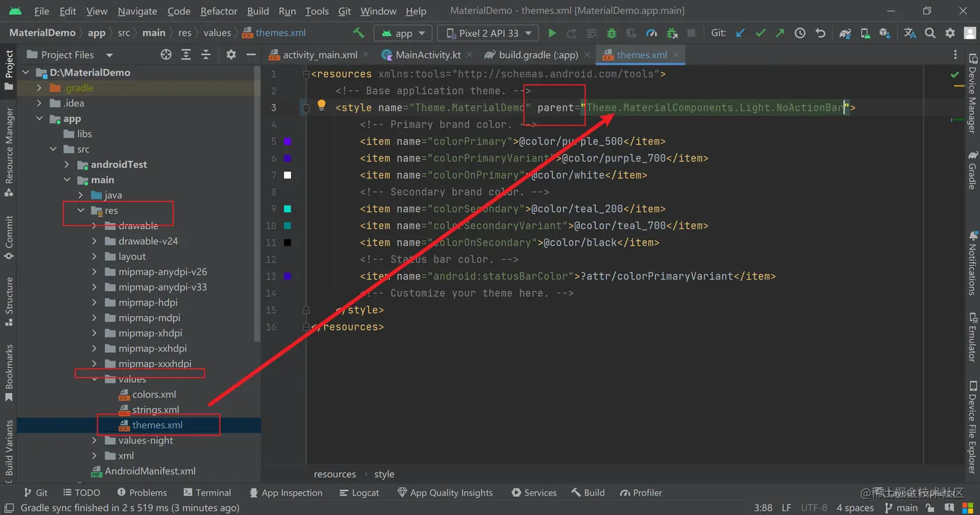This screenshot has width=980, height=515.
Task: Switch to the MainActivity.kt tab
Action: (x=428, y=55)
